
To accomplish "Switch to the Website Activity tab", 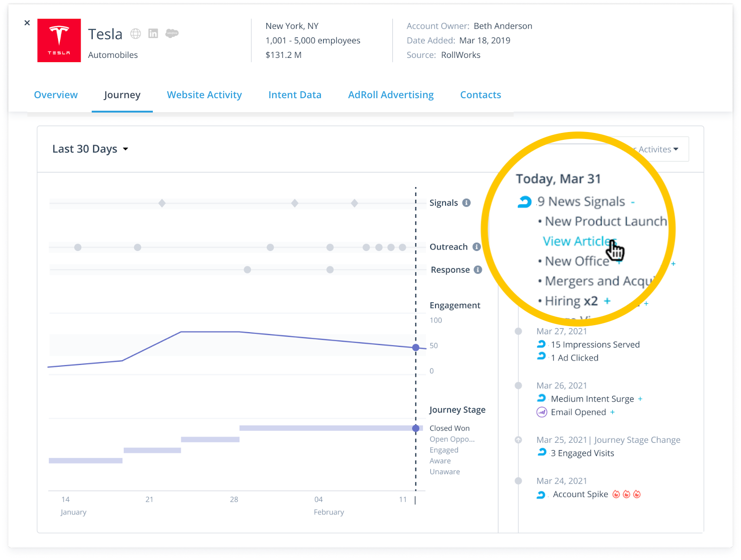I will click(204, 95).
